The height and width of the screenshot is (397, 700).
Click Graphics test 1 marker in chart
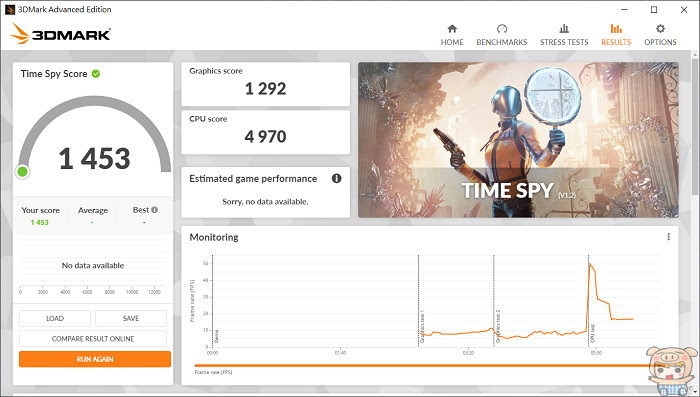click(422, 327)
